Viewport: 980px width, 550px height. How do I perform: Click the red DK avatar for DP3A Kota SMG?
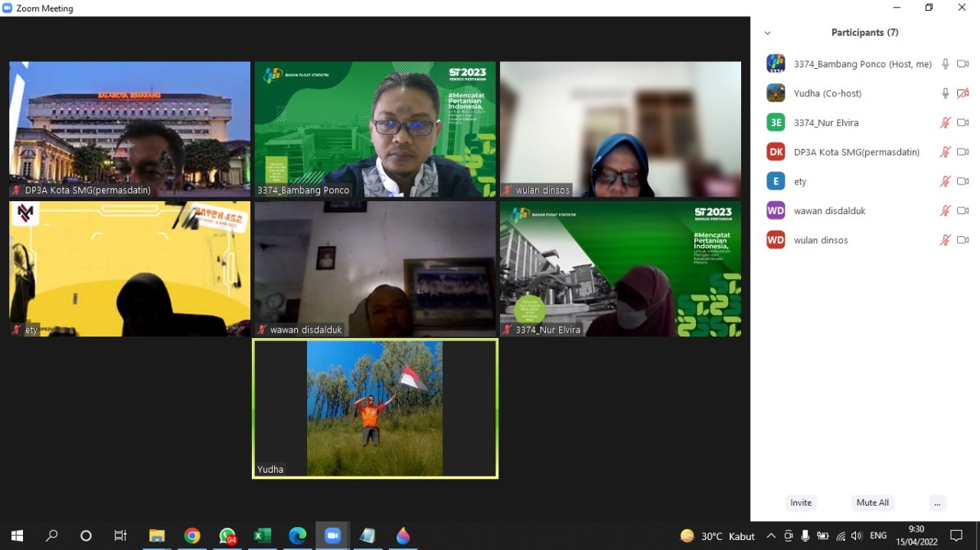click(x=776, y=151)
